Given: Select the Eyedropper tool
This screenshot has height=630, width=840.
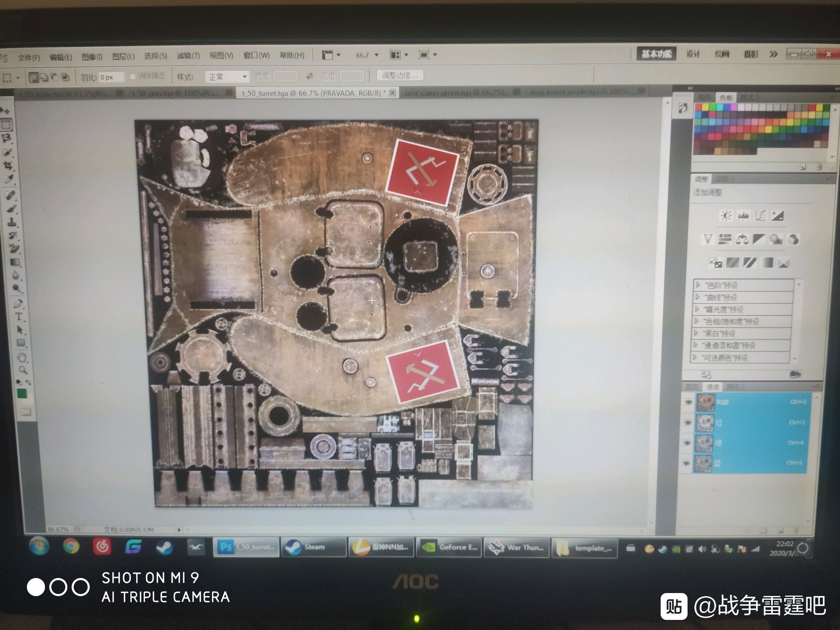Looking at the screenshot, I should coord(9,180).
